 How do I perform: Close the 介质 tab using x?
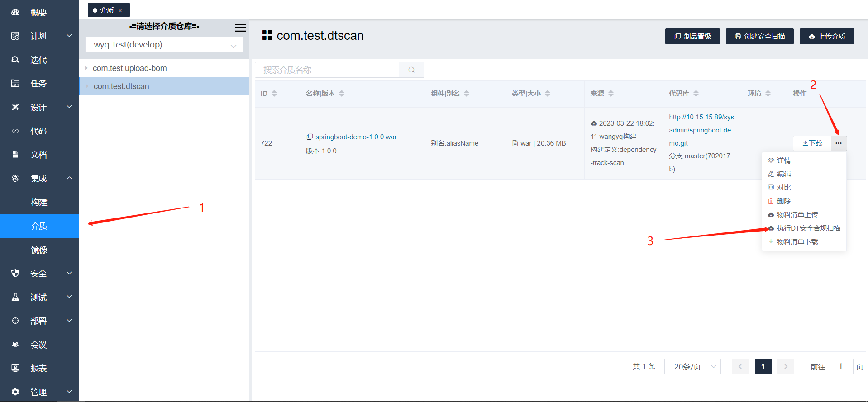(x=120, y=10)
